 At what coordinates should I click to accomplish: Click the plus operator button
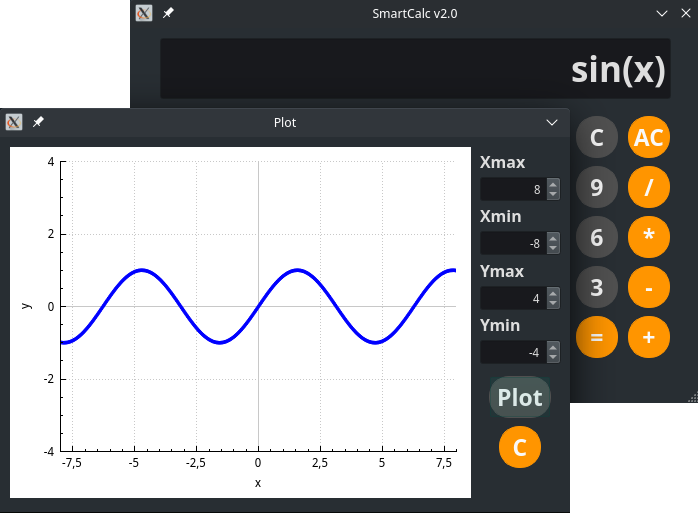point(649,337)
